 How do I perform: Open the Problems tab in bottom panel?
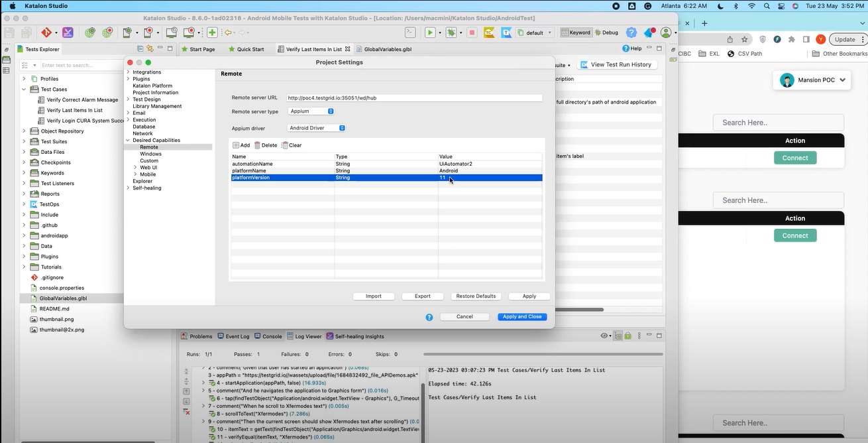(197, 336)
